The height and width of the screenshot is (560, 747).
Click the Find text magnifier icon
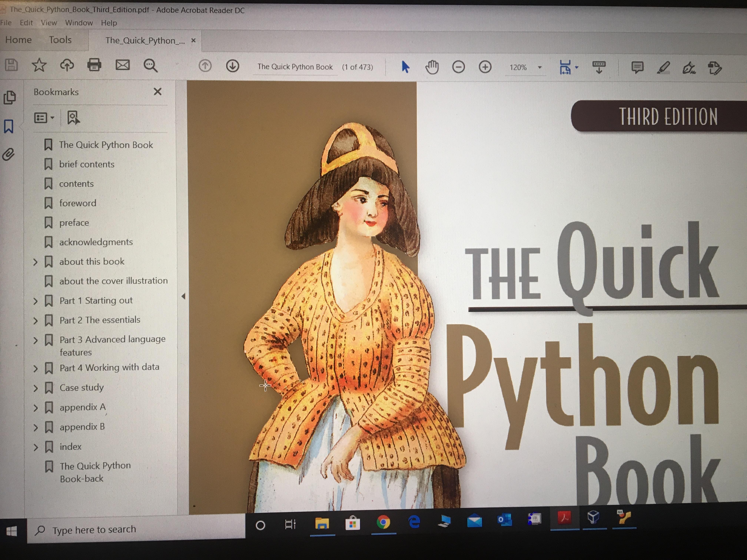pyautogui.click(x=150, y=66)
